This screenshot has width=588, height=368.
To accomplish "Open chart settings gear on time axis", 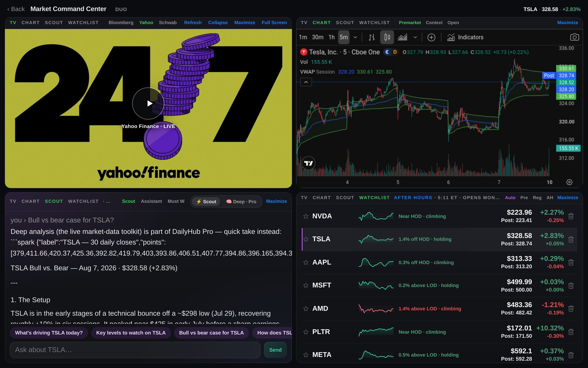I will [569, 182].
